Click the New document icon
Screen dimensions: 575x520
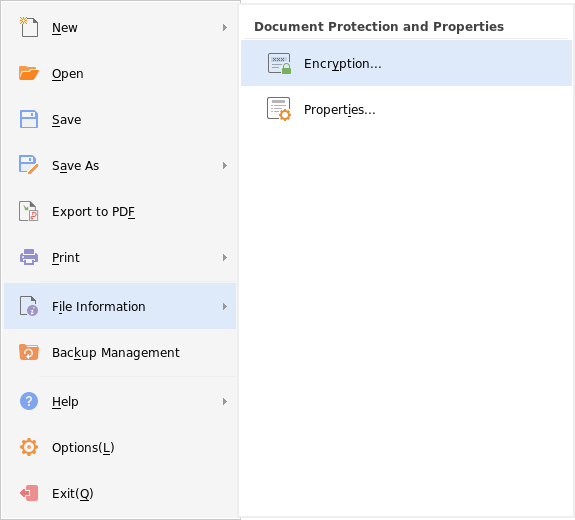[29, 27]
